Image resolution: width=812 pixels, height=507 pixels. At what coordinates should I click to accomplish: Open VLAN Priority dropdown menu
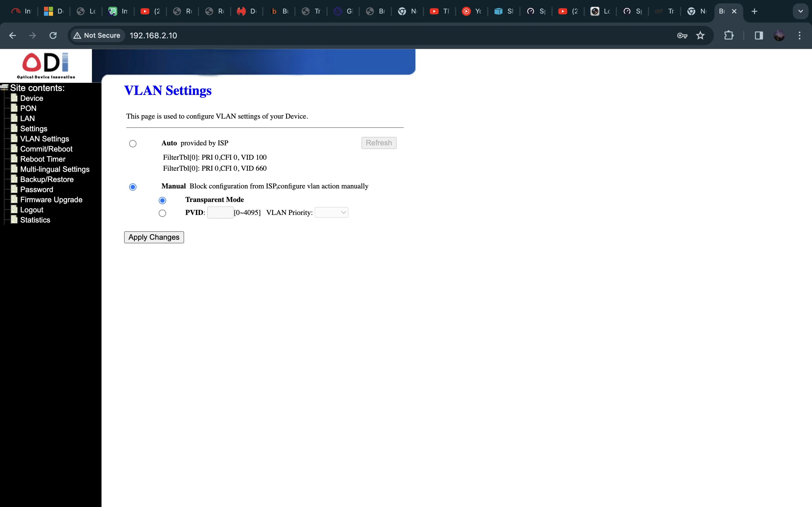coord(330,212)
